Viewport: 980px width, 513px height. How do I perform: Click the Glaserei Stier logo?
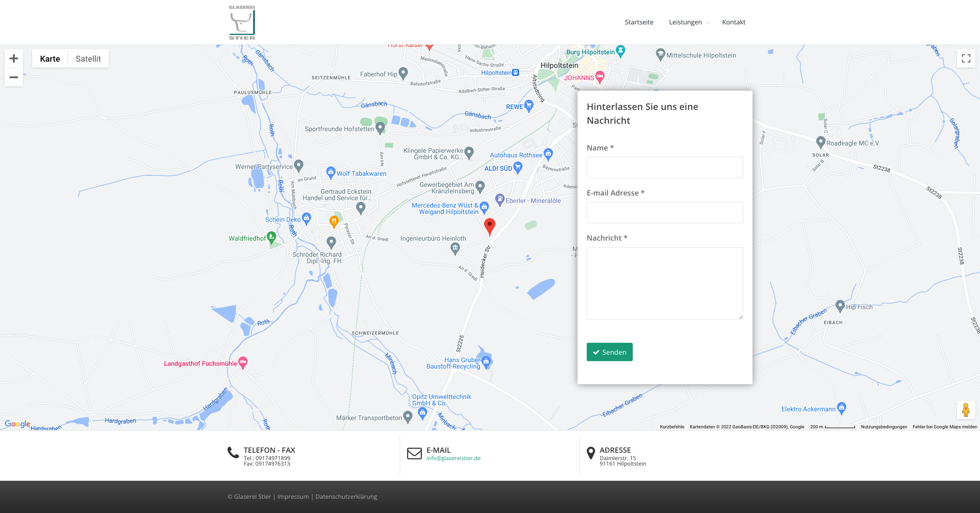[242, 22]
